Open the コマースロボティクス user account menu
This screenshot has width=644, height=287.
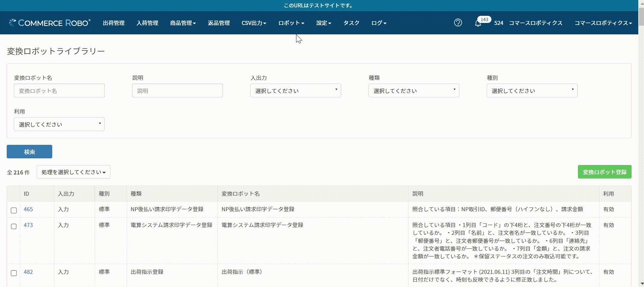(603, 23)
